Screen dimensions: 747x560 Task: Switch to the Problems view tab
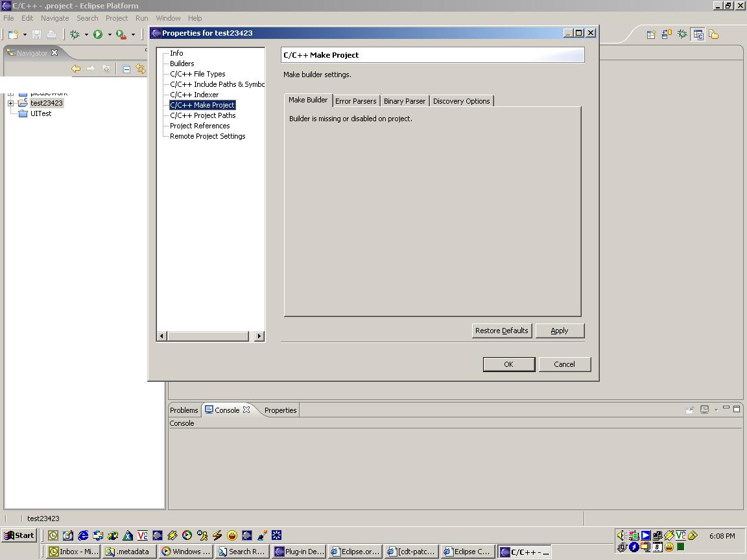tap(184, 410)
